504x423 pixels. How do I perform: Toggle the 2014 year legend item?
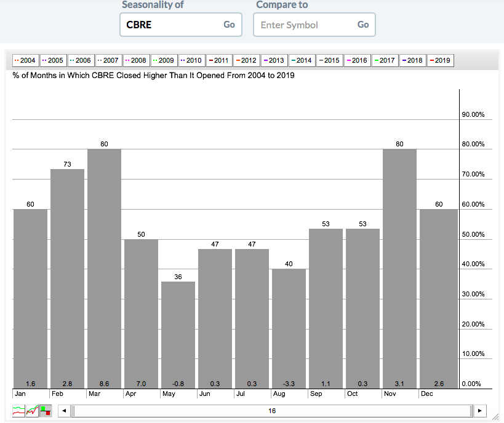click(302, 60)
